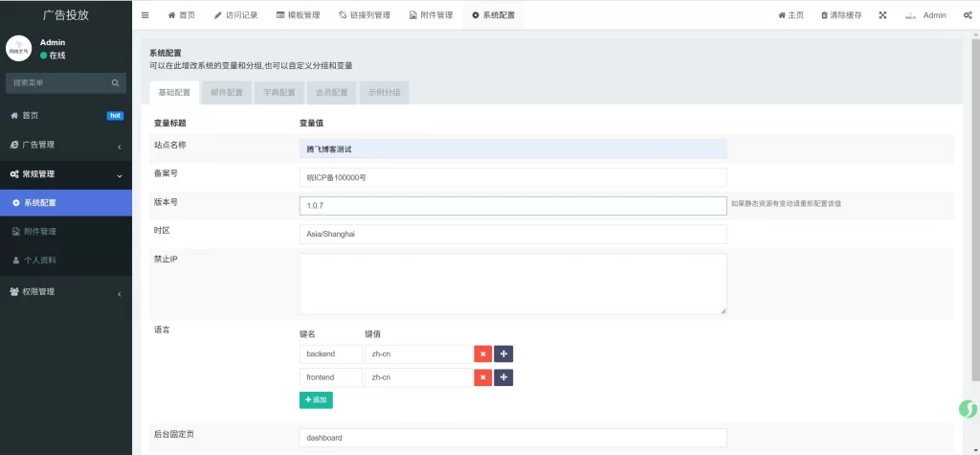Click the move handle for frontend row
The image size is (980, 455).
[503, 378]
